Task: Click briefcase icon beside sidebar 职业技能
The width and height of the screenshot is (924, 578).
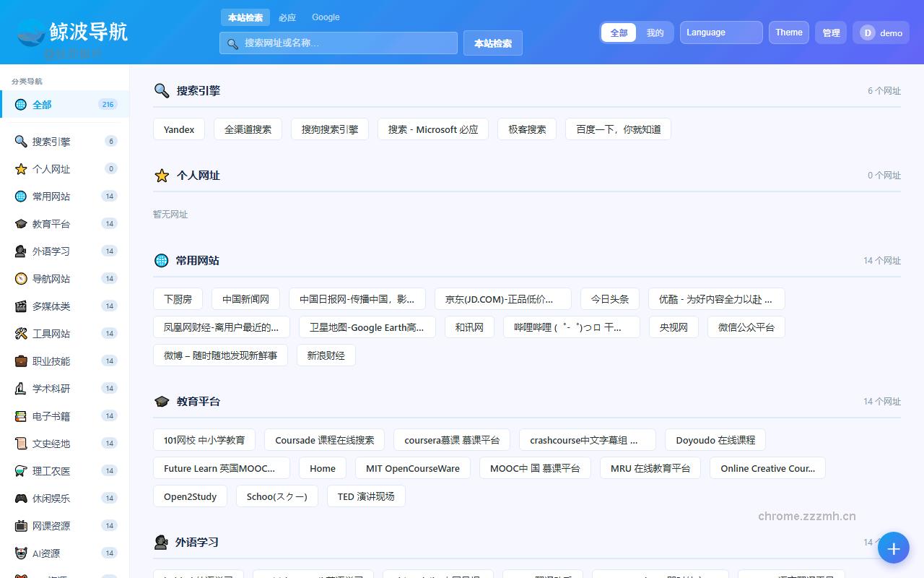Action: [x=21, y=361]
